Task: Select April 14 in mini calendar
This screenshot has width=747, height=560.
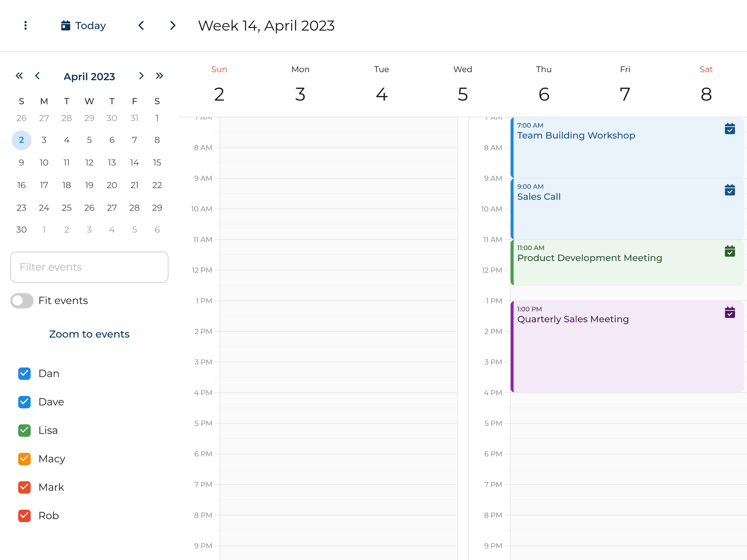Action: pos(135,163)
